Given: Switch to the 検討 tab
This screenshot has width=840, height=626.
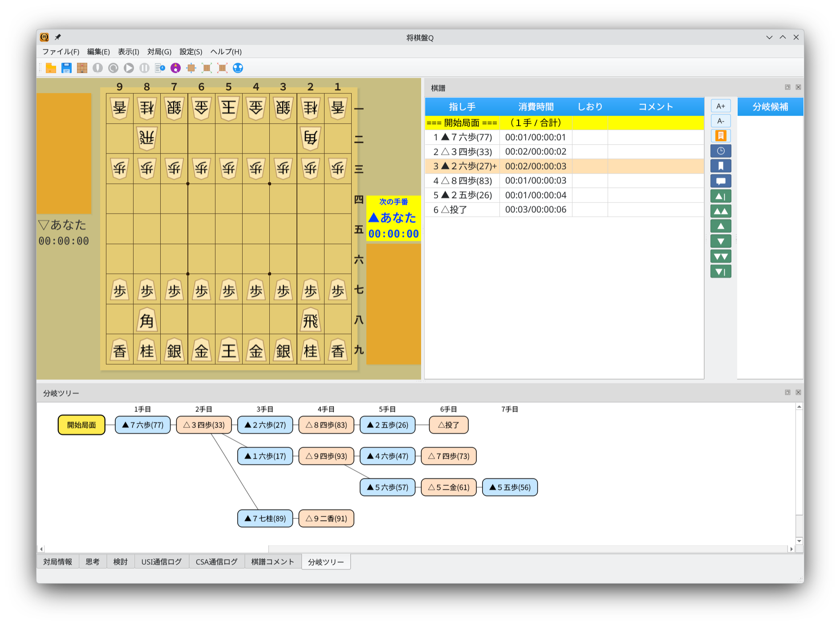Looking at the screenshot, I should click(x=121, y=561).
